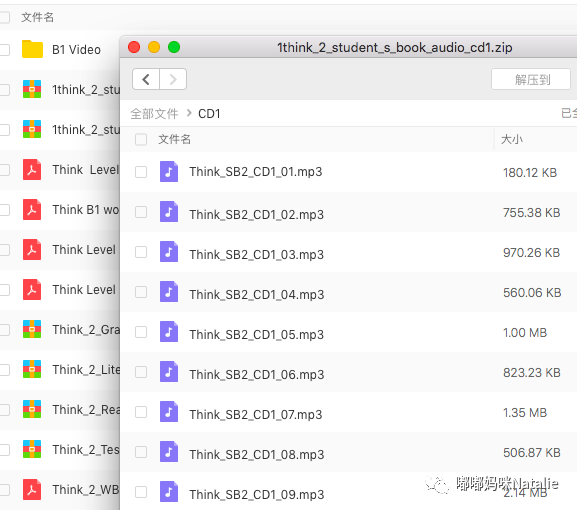Click music icon of Think_SB2_CD1_03.mp3
Image resolution: width=577 pixels, height=510 pixels.
(169, 252)
